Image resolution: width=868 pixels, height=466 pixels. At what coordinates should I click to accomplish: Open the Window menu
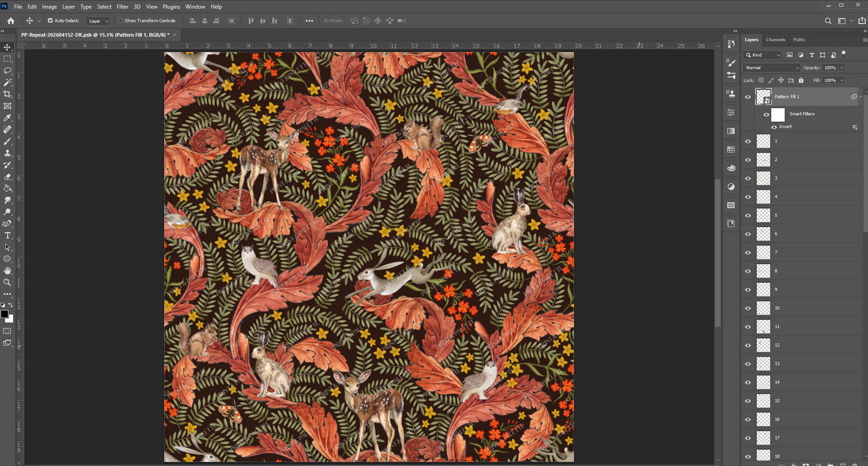tap(195, 7)
